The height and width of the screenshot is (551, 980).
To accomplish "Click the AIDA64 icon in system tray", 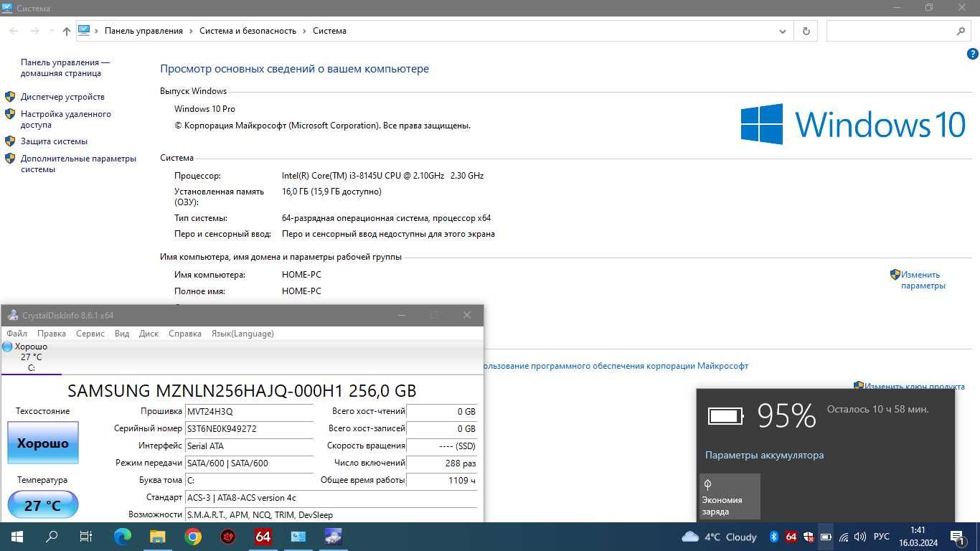I will 791,537.
